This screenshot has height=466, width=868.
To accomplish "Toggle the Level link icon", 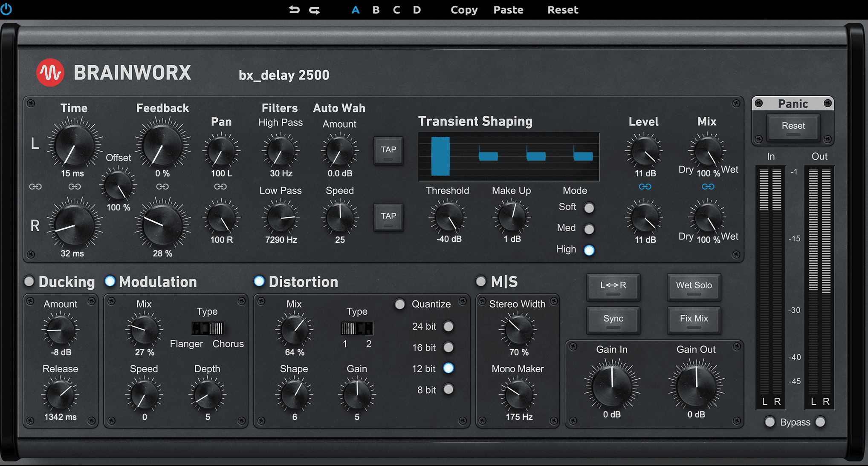I will 645,187.
